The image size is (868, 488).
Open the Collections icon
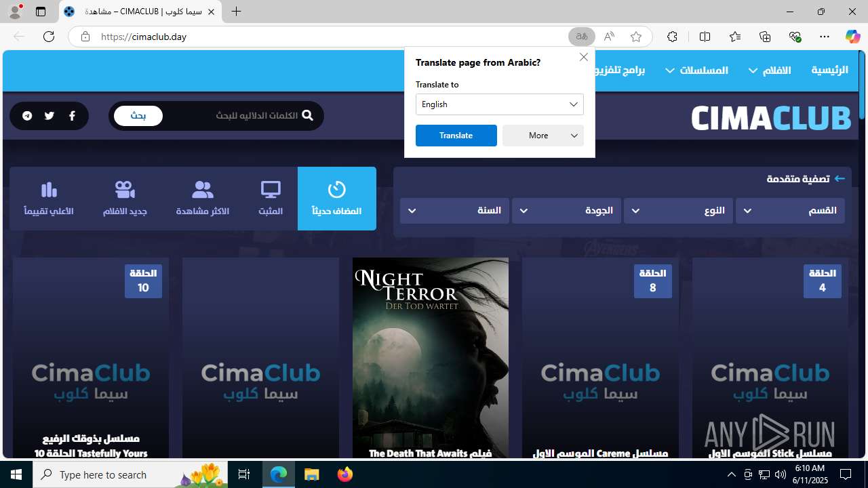[765, 37]
